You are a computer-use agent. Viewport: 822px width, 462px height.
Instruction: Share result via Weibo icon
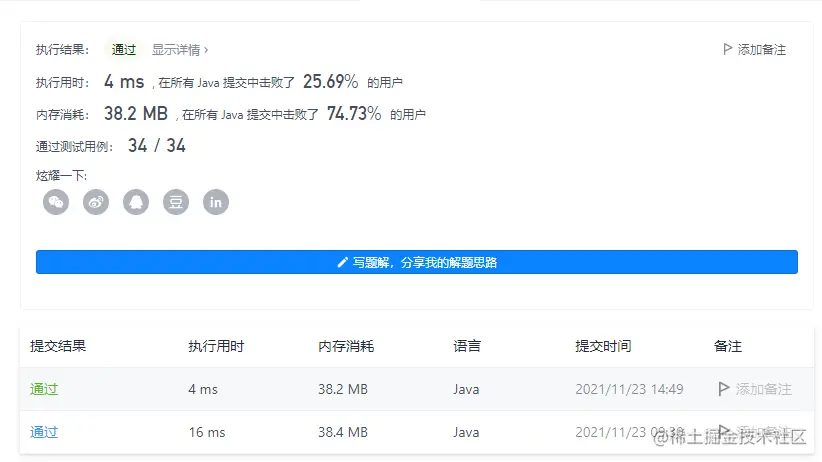click(96, 202)
